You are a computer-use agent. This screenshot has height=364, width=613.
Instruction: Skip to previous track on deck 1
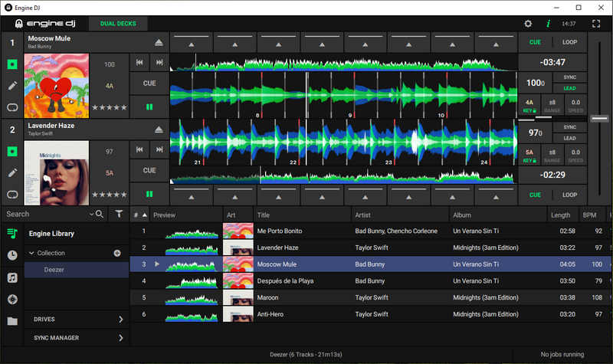tap(139, 63)
